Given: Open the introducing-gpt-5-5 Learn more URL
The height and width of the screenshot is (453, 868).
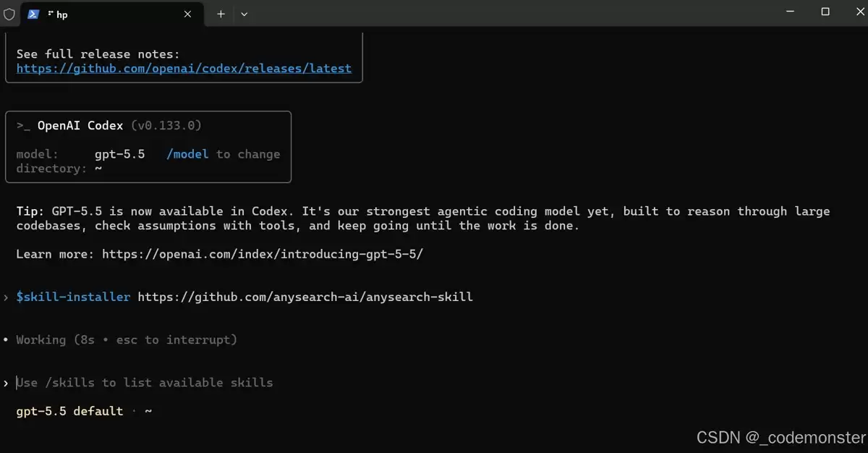Looking at the screenshot, I should tap(263, 254).
